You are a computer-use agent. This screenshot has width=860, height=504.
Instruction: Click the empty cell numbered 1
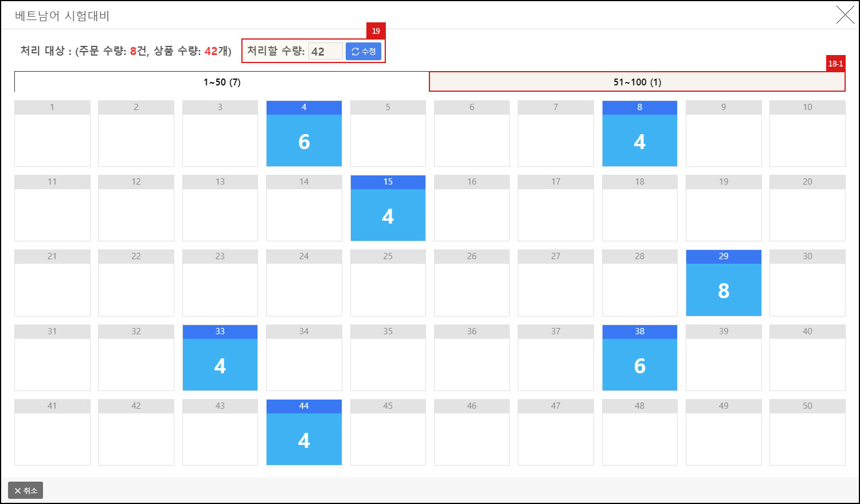[52, 133]
